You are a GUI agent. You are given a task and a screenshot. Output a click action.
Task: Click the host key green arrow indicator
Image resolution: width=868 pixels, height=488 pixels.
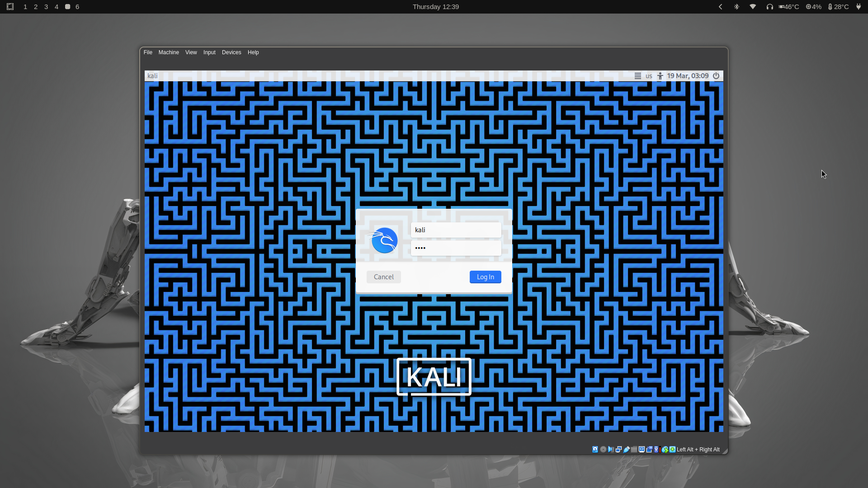coord(672,449)
